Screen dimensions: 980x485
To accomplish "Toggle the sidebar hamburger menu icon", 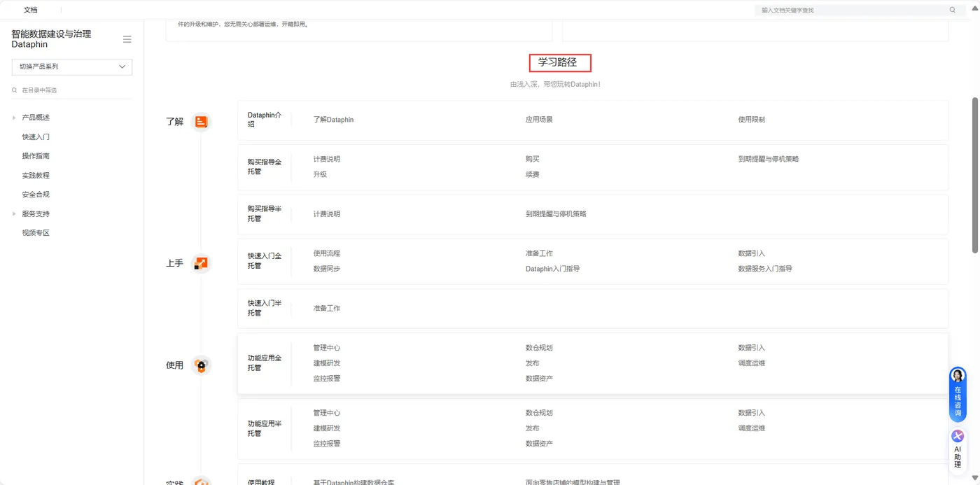I will (x=127, y=39).
